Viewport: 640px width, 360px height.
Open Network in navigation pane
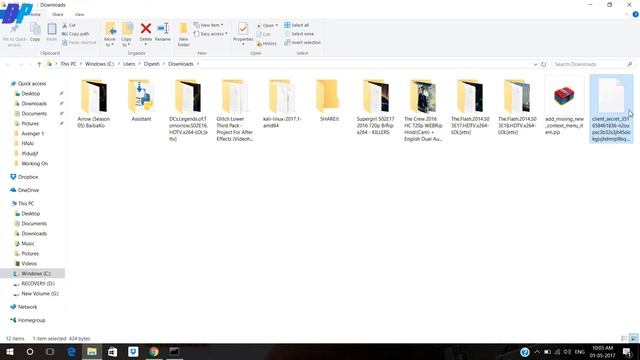(27, 307)
